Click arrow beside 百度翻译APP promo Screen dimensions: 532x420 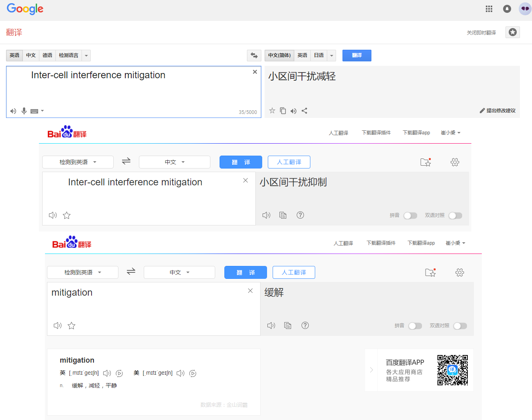[x=371, y=370]
